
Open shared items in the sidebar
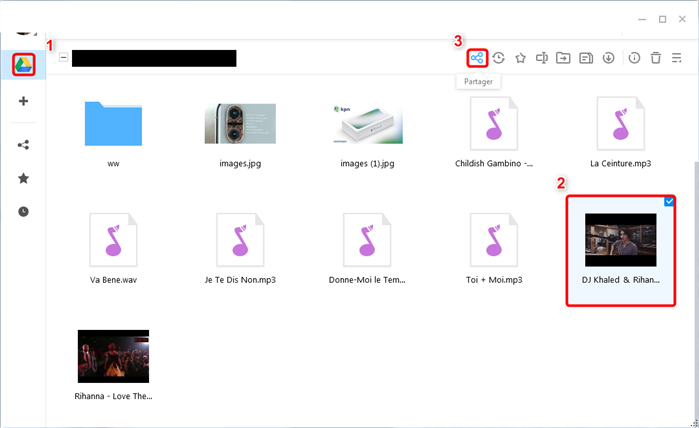[x=23, y=145]
